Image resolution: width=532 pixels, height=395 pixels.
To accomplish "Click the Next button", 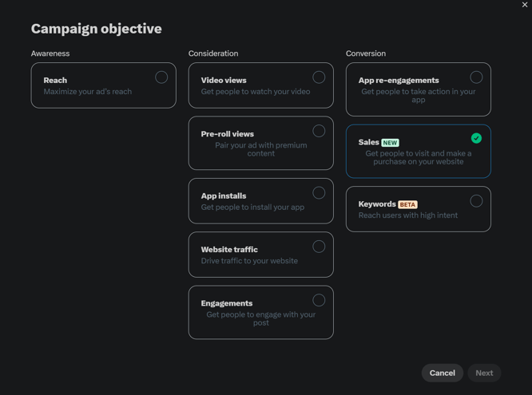I will [x=484, y=373].
